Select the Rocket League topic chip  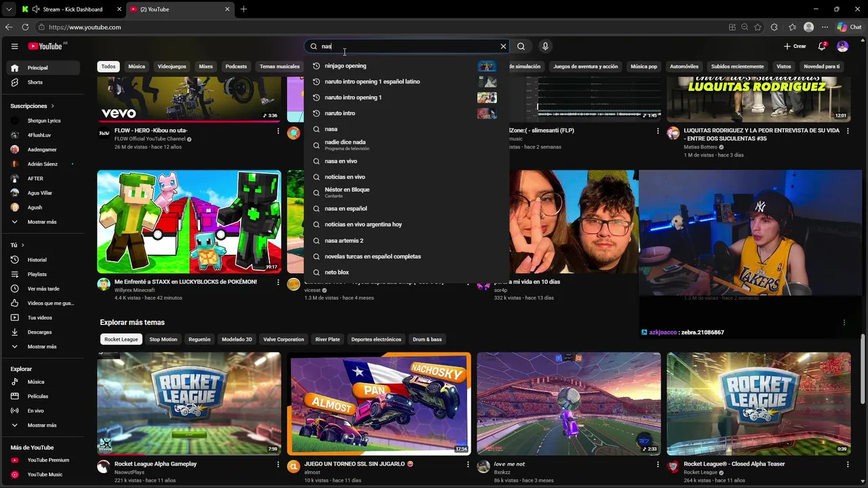click(121, 340)
